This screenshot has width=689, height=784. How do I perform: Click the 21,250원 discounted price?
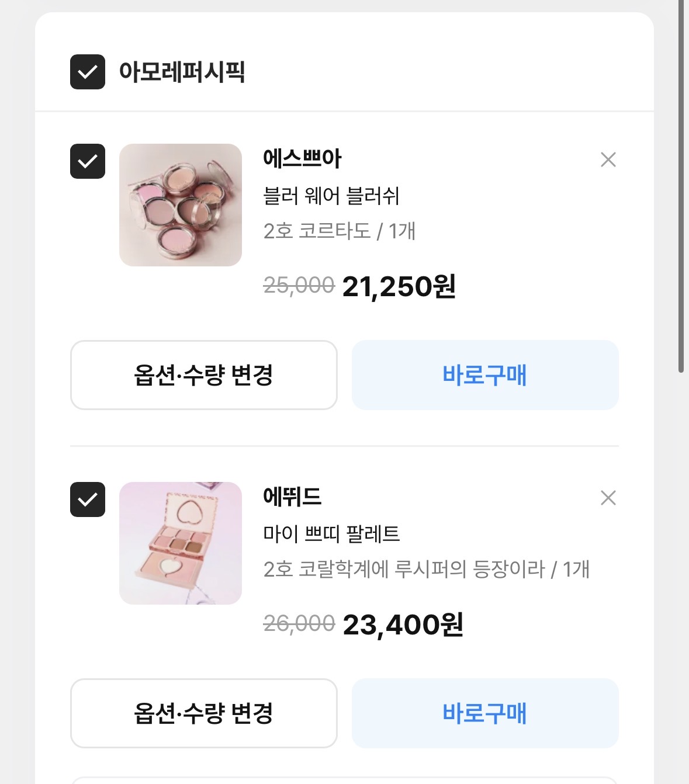tap(399, 286)
